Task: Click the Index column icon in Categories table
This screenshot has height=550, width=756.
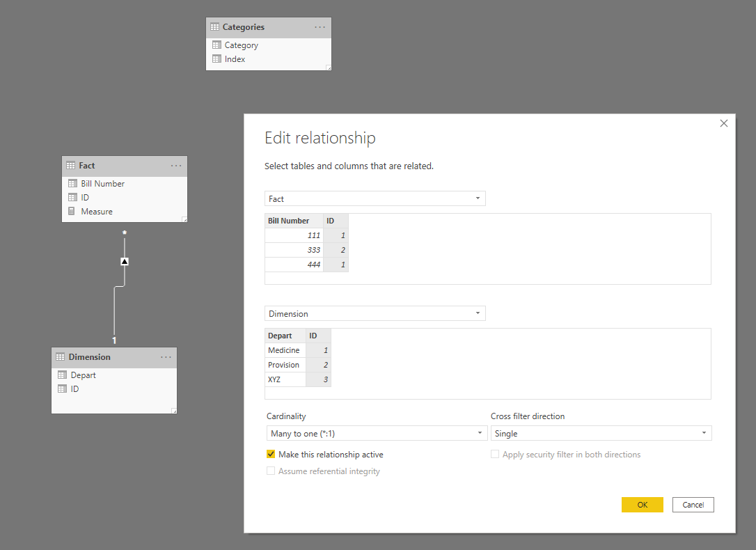Action: (216, 58)
